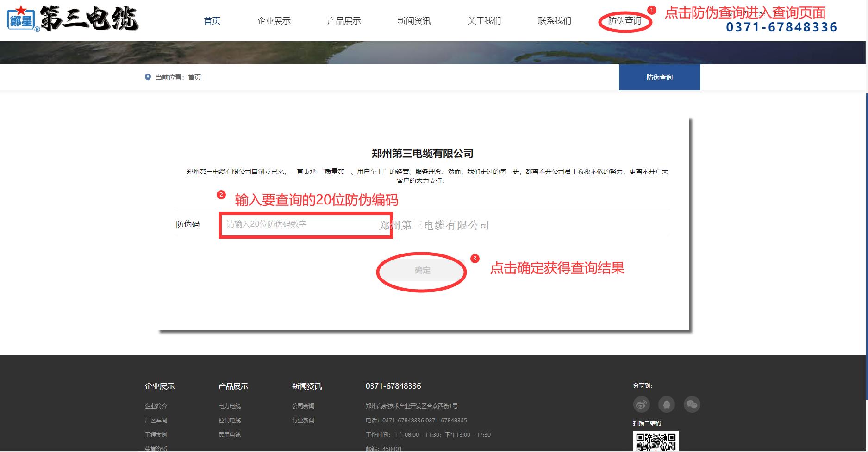Viewport: 868px width, 452px height.
Task: Open the 产品展示 nav menu item
Action: 344,21
